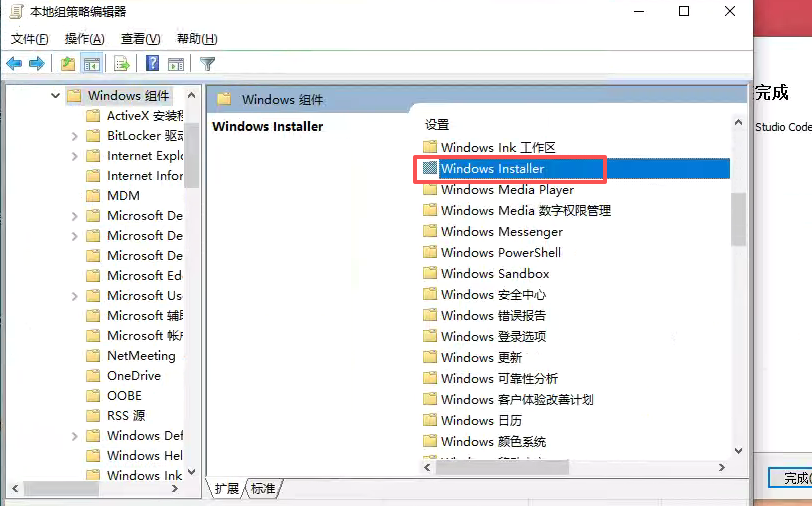Image resolution: width=812 pixels, height=506 pixels.
Task: Expand the second Microsoft De tree node
Action: 75,236
